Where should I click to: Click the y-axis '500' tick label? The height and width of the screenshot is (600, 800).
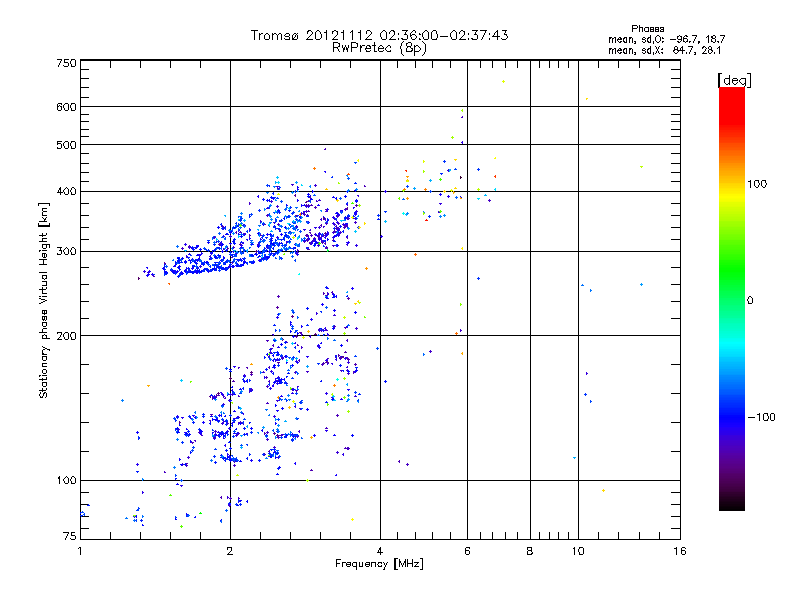coord(66,145)
